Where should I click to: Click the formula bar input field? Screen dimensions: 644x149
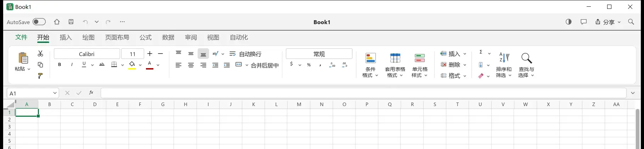pyautogui.click(x=363, y=93)
